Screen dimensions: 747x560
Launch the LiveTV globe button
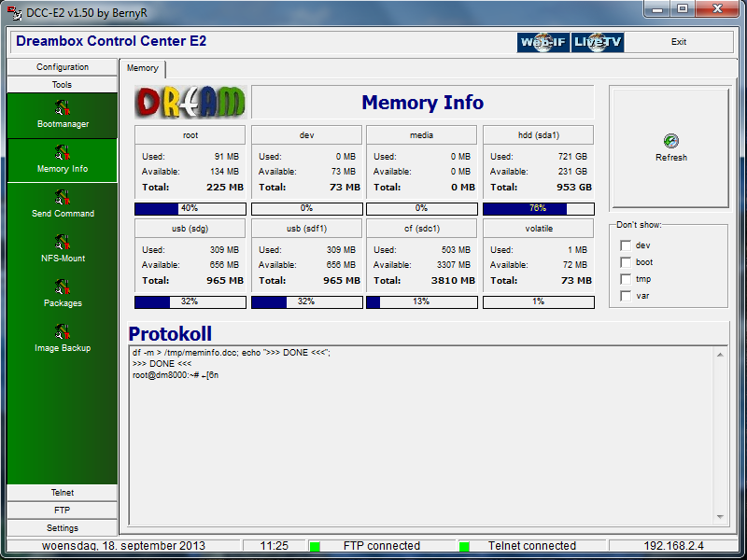click(x=598, y=42)
